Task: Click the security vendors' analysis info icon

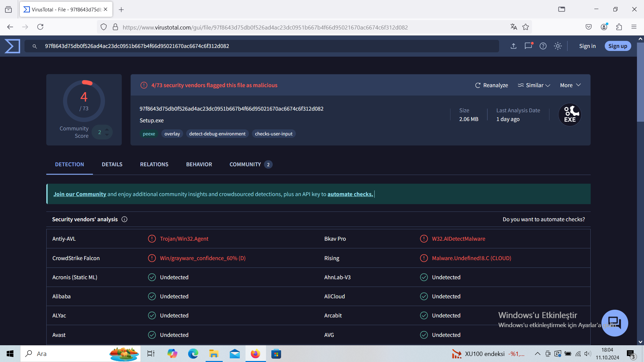Action: coord(124,219)
